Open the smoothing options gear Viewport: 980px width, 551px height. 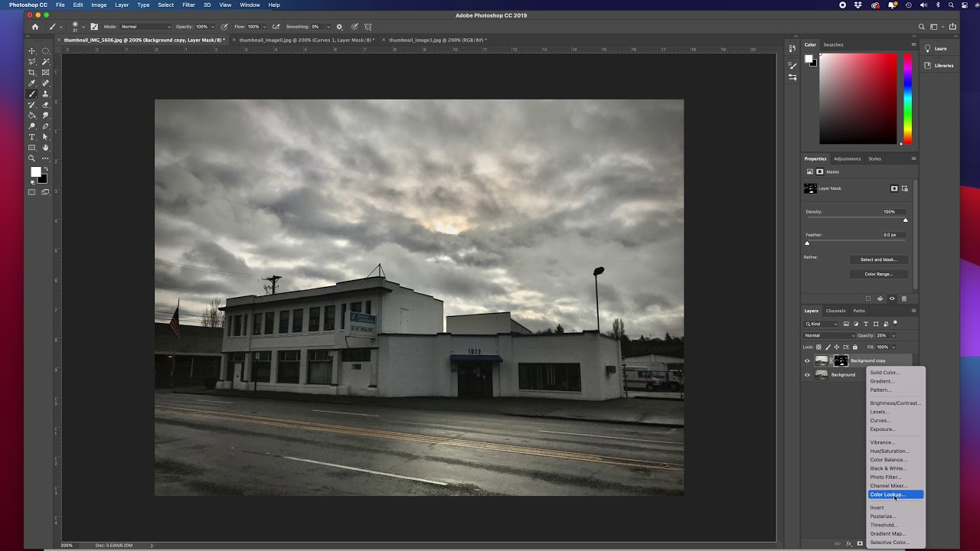point(339,27)
